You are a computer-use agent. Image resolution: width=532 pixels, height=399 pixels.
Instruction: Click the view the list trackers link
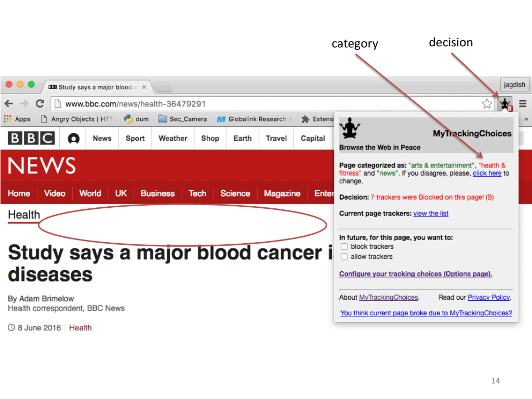pos(431,214)
